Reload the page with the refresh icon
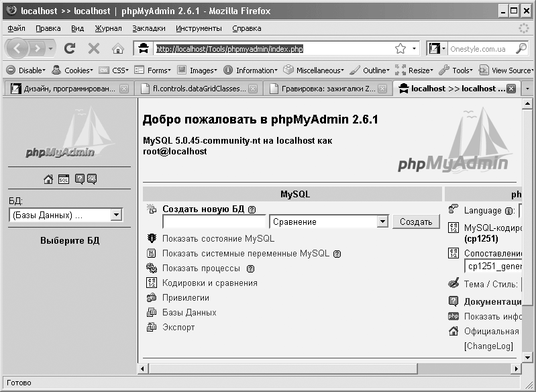Screen dimensions: 536x392 (70, 48)
